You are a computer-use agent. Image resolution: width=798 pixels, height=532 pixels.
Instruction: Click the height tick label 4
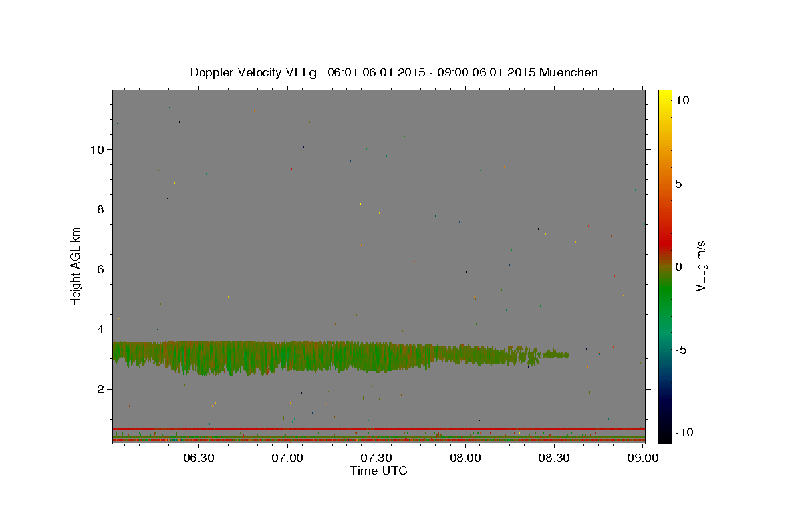tap(100, 329)
